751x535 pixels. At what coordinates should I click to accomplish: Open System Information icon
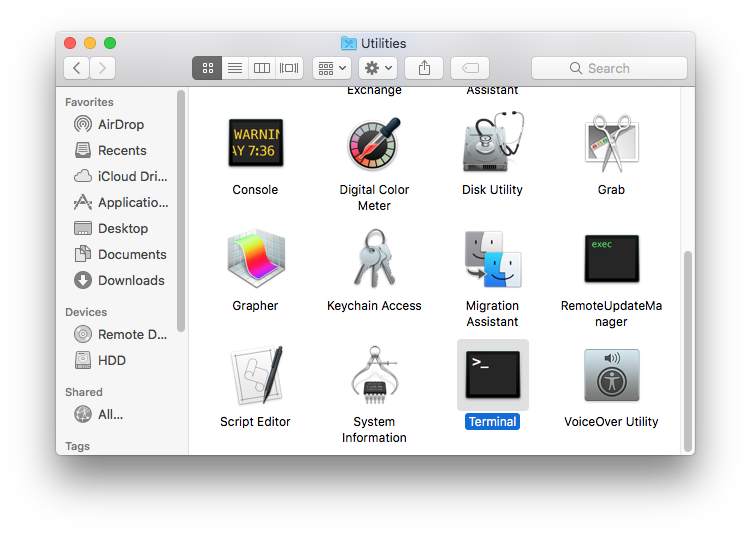(374, 376)
